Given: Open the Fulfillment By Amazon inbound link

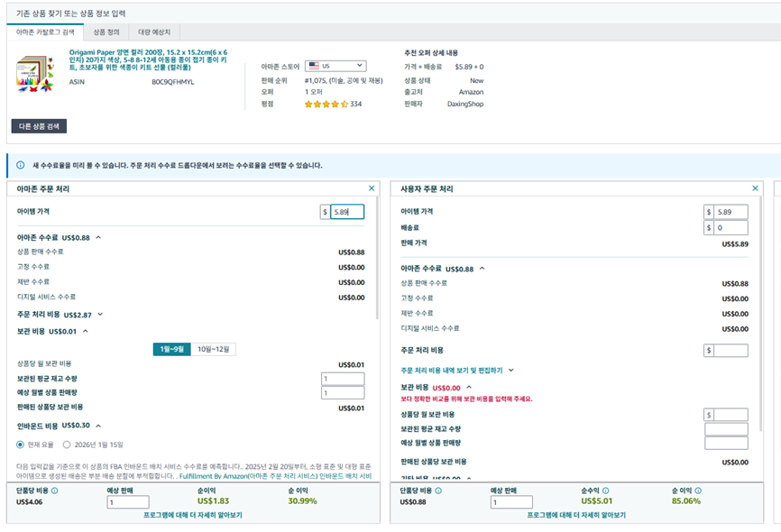Looking at the screenshot, I should 275,476.
